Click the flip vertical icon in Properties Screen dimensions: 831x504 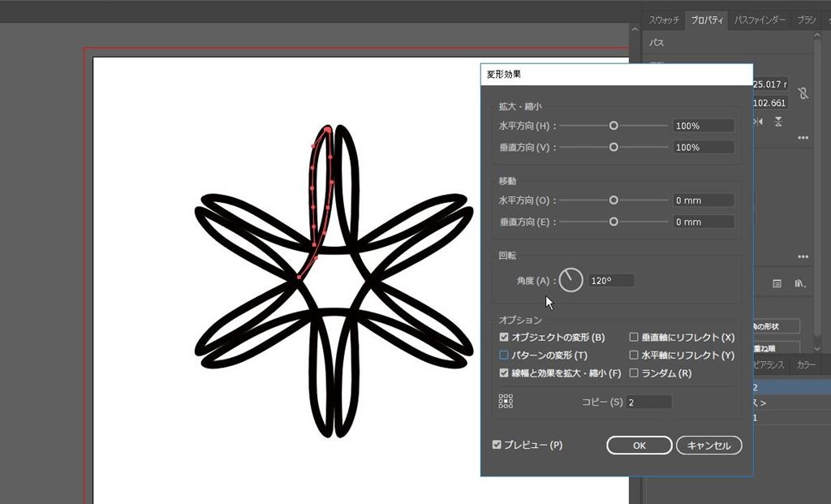coord(778,122)
